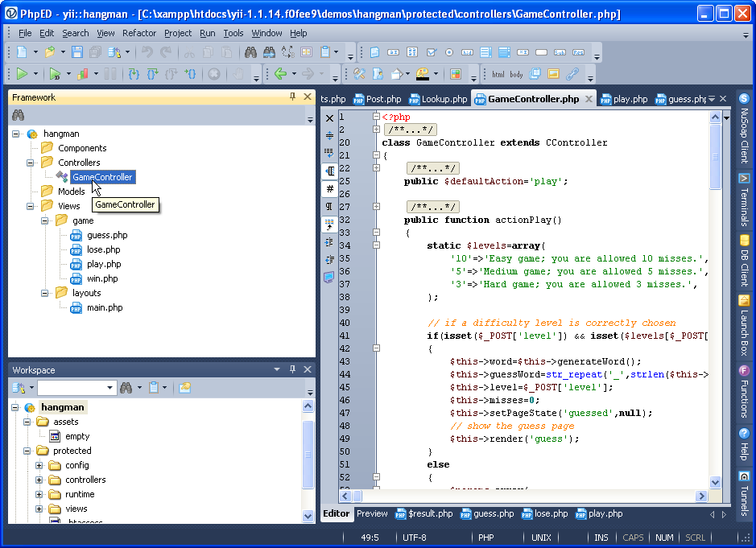Insert a hyperlink using the chain icon
756x548 pixels.
(x=572, y=74)
